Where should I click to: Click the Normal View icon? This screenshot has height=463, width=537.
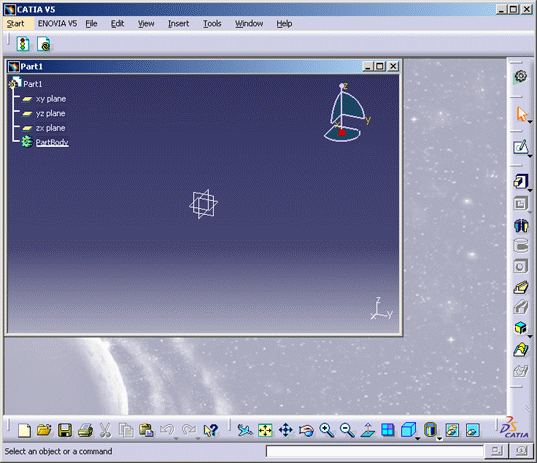coord(367,430)
